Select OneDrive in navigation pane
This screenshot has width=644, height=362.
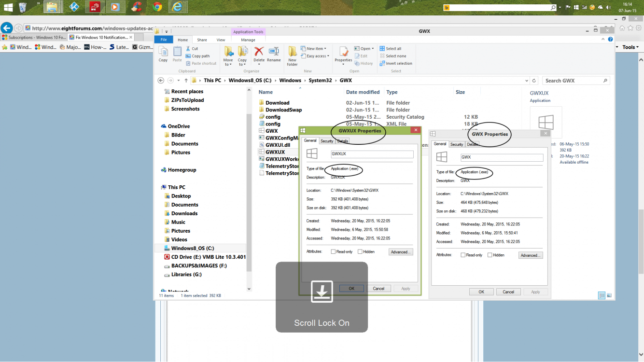click(x=179, y=126)
